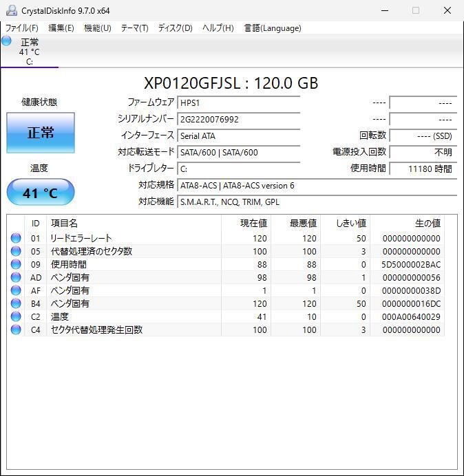464x476 pixels.
Task: Click the threshold value 50 in the B4 row
Action: point(361,303)
